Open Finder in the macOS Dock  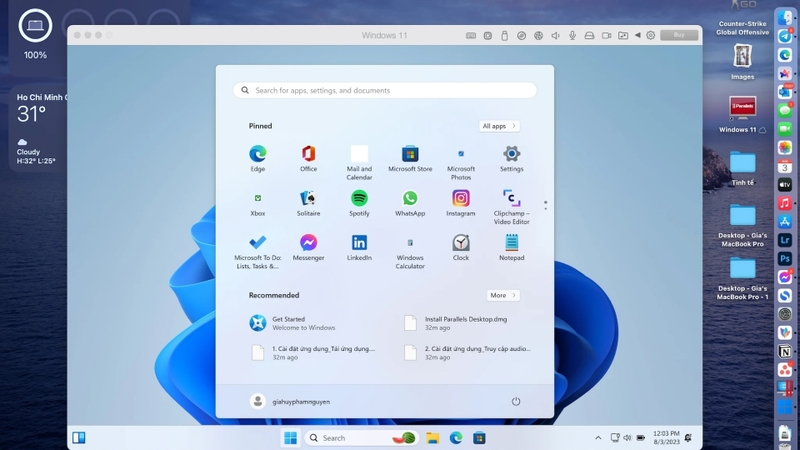pyautogui.click(x=785, y=18)
